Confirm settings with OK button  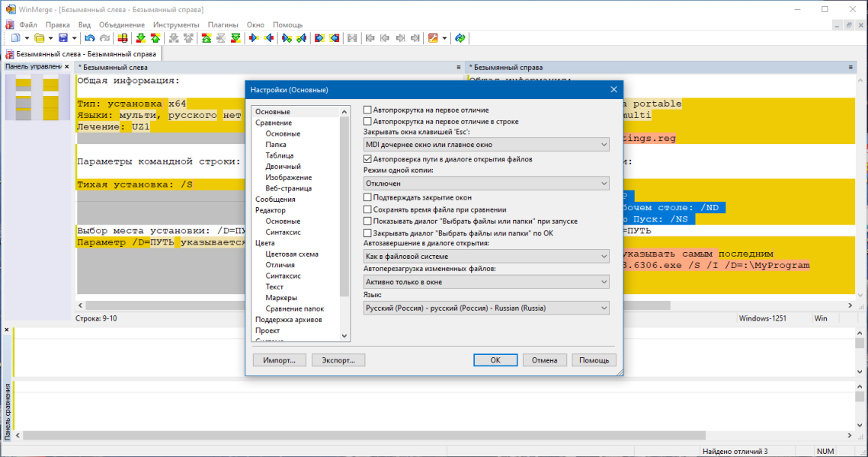[495, 360]
